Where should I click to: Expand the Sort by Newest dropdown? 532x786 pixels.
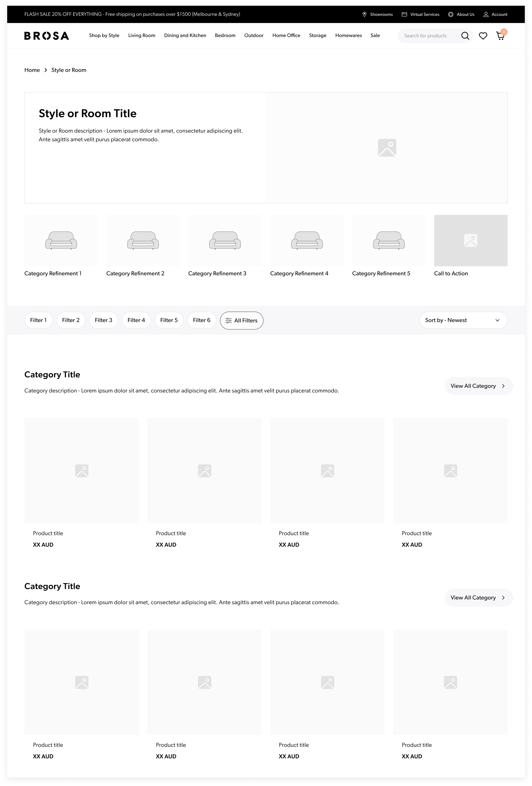[463, 320]
